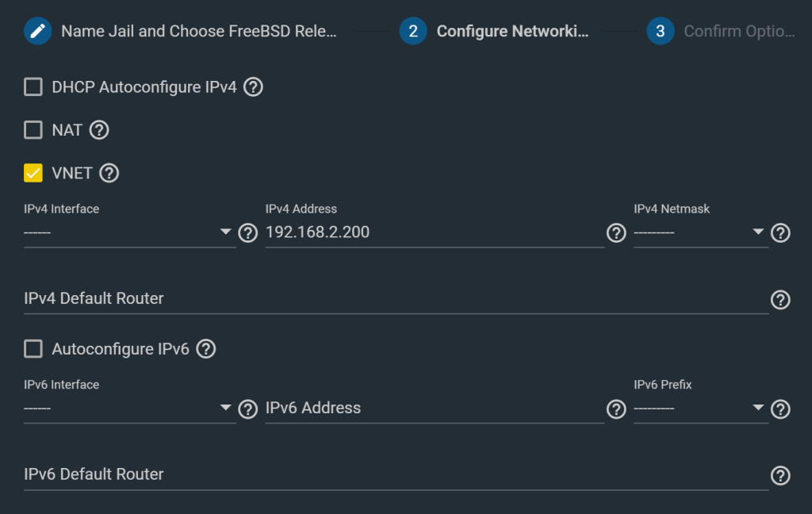Screen dimensions: 812x514
Task: Enable DHCP Autoconfigure IPv4 checkbox
Action: pyautogui.click(x=33, y=87)
